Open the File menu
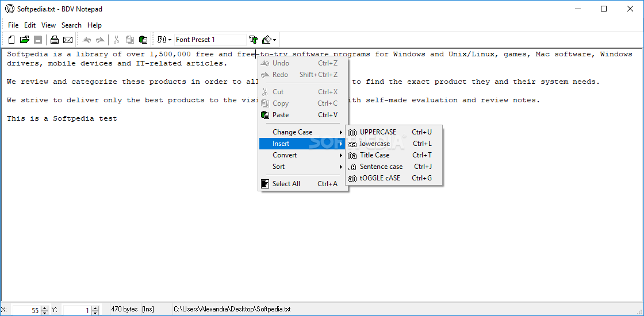The width and height of the screenshot is (644, 316). pyautogui.click(x=13, y=25)
